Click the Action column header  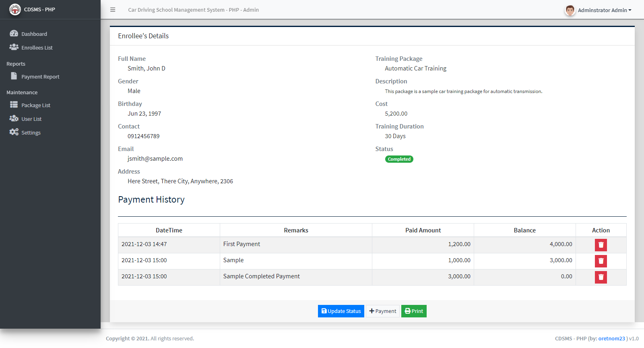[601, 230]
